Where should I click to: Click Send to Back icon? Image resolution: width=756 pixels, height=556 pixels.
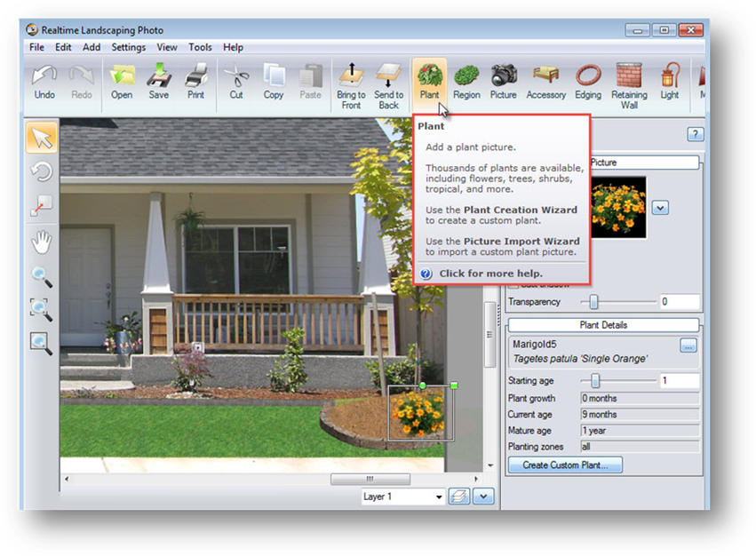point(388,86)
